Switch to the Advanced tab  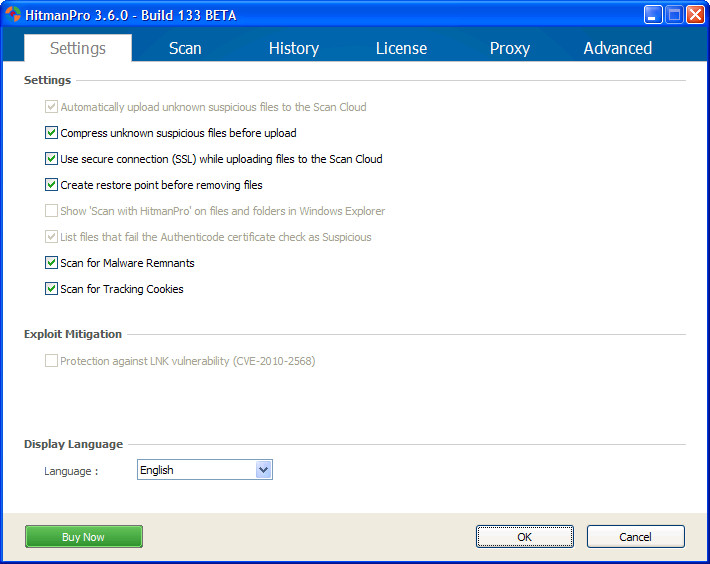[x=618, y=48]
